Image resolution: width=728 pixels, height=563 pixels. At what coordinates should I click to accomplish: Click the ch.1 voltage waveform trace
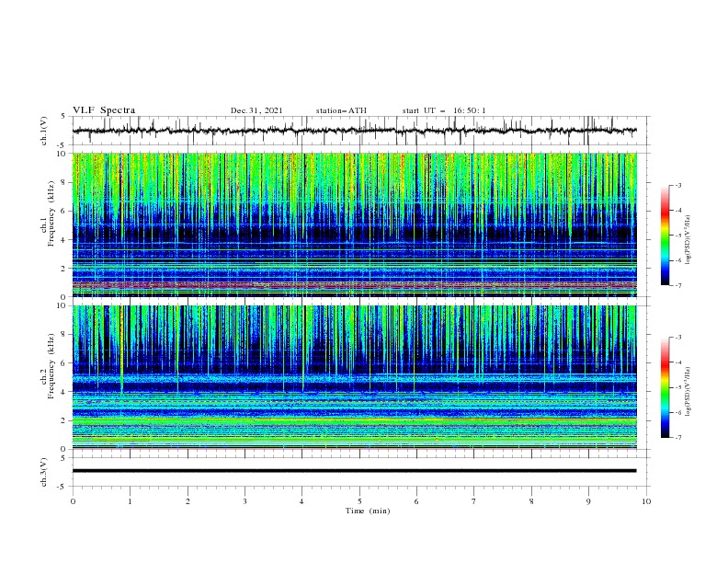click(x=354, y=131)
